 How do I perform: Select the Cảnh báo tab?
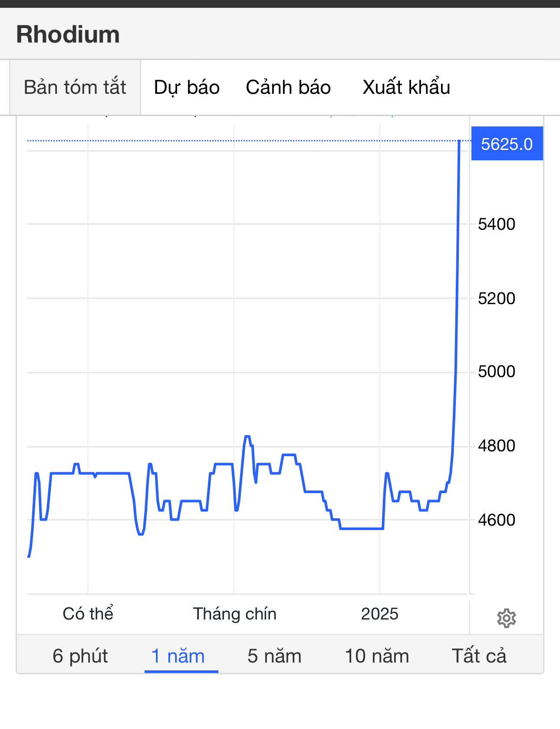click(288, 87)
